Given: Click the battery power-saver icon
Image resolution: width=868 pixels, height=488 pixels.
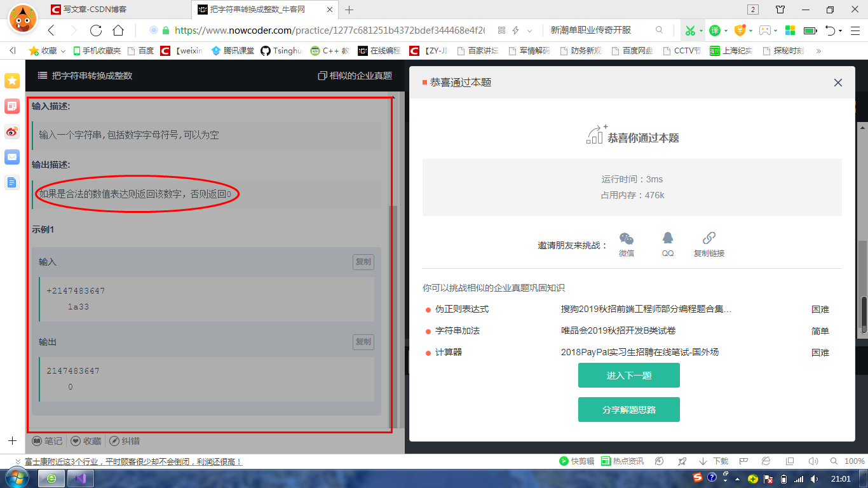Looking at the screenshot, I should 808,30.
